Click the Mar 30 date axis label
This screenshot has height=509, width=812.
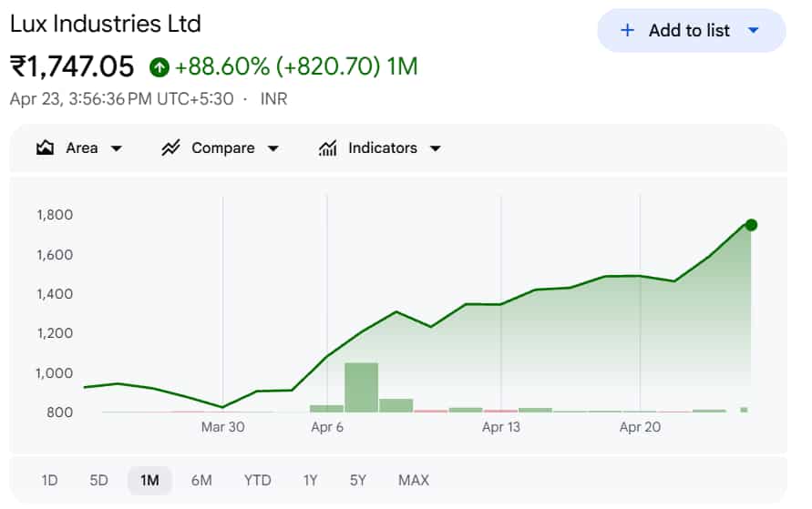tap(222, 427)
